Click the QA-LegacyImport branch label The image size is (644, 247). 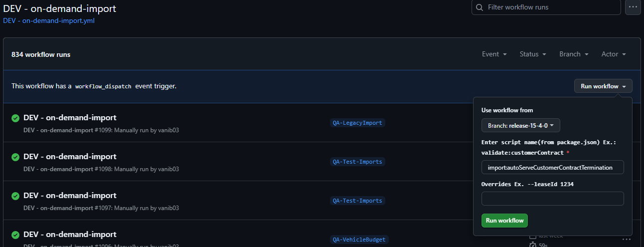357,123
